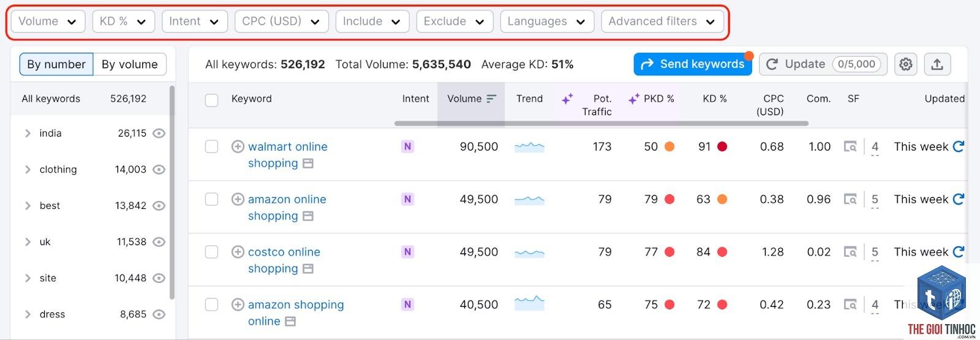
Task: Sort by CPC (USD) column header
Action: point(770,105)
